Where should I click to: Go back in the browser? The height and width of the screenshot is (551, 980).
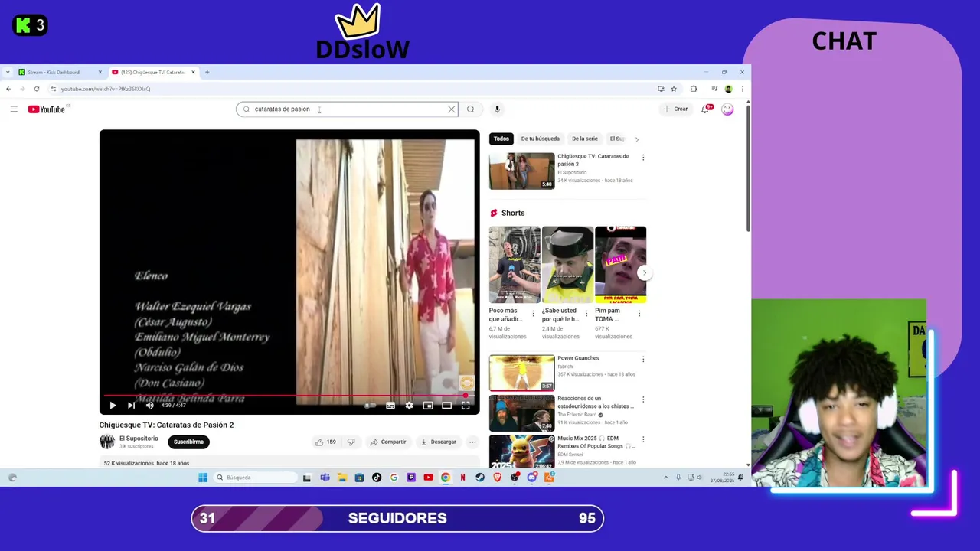[8, 89]
